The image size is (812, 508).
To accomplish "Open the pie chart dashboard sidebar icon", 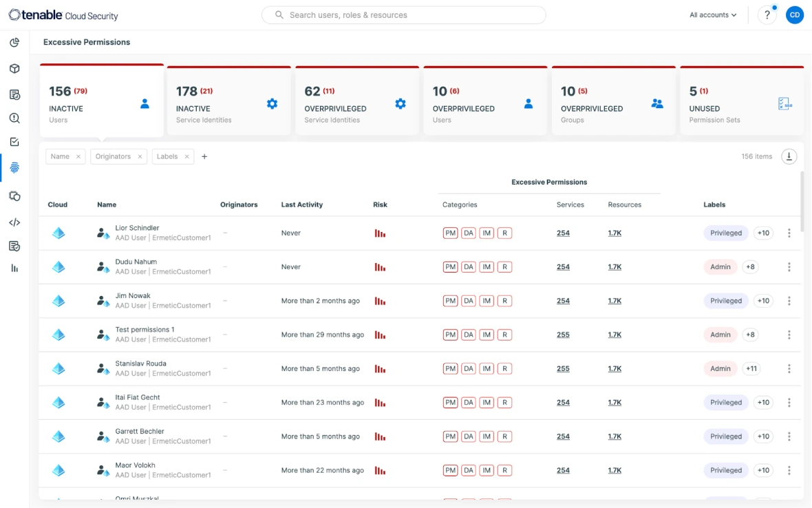I will point(14,43).
